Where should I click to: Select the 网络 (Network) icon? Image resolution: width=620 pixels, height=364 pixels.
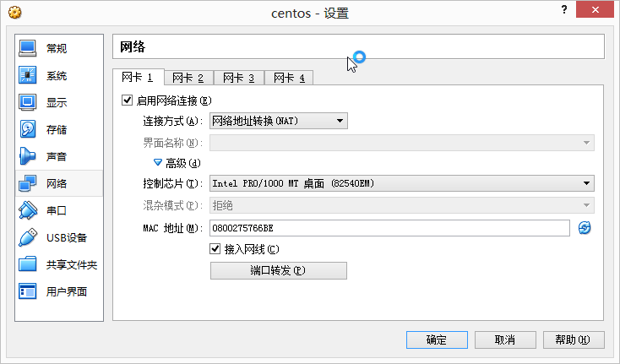click(28, 183)
